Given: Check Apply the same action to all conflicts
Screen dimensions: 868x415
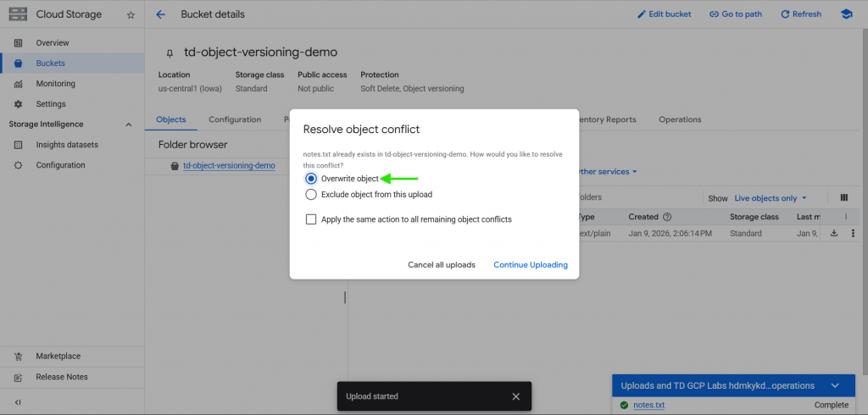Looking at the screenshot, I should [x=311, y=219].
